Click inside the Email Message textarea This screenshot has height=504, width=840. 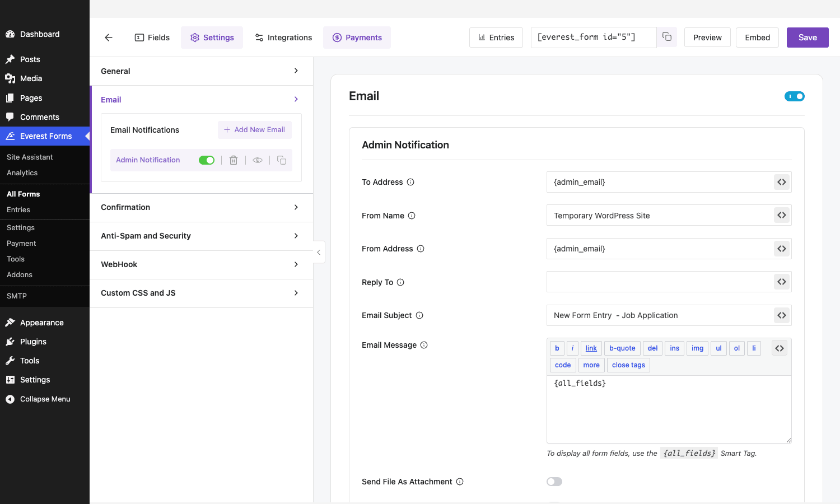[x=669, y=409]
